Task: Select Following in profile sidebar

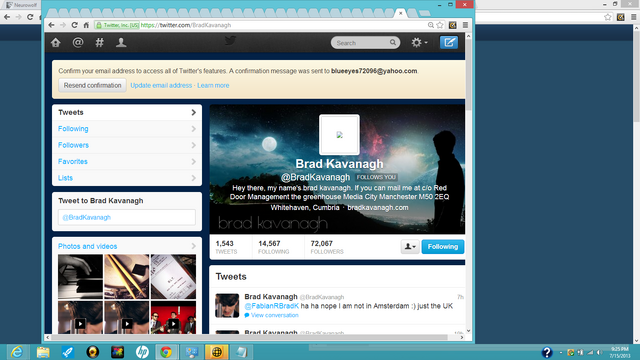Action: click(127, 129)
